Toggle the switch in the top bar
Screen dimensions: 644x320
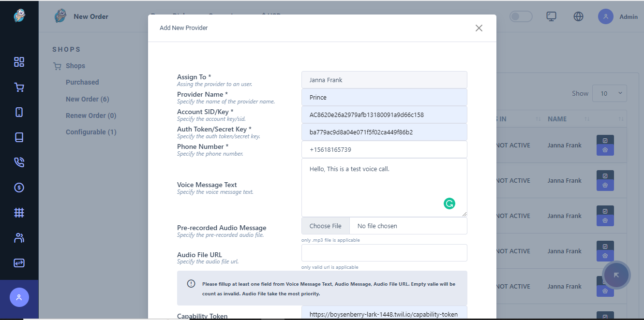click(x=521, y=16)
